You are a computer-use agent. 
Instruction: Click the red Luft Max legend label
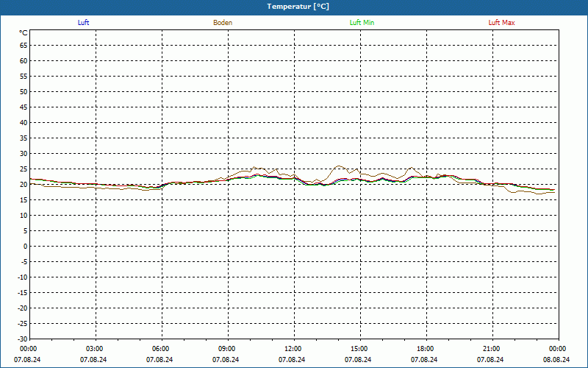coord(501,23)
